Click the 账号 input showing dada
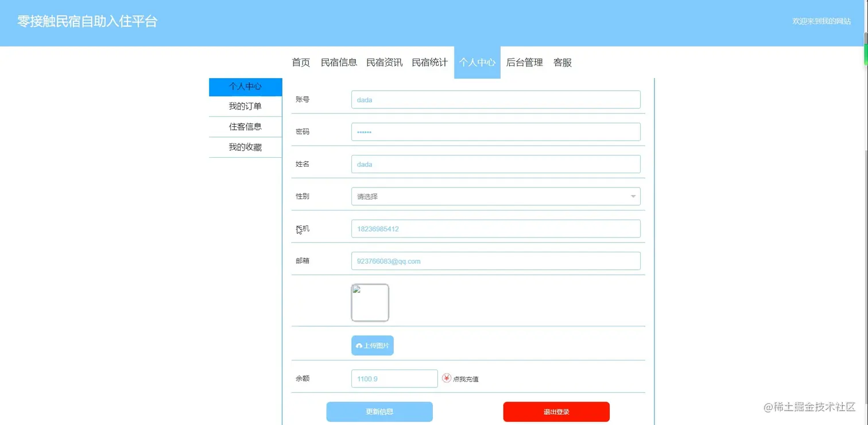 tap(495, 99)
